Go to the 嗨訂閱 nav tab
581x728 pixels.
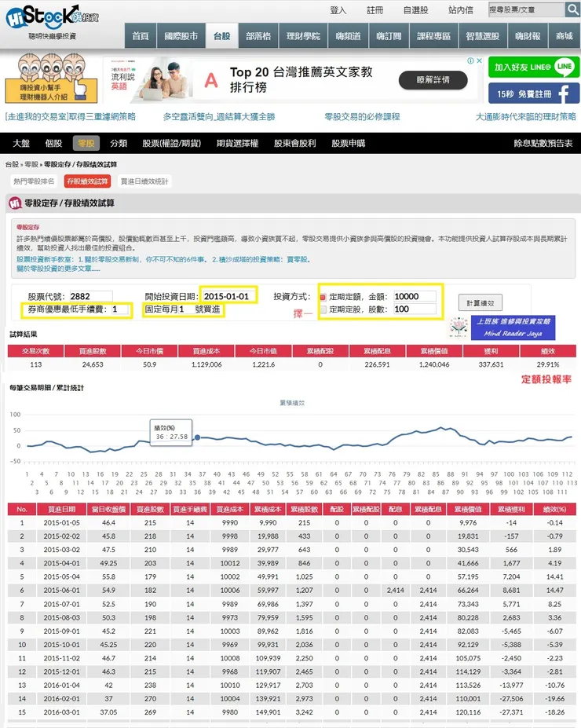(x=389, y=36)
